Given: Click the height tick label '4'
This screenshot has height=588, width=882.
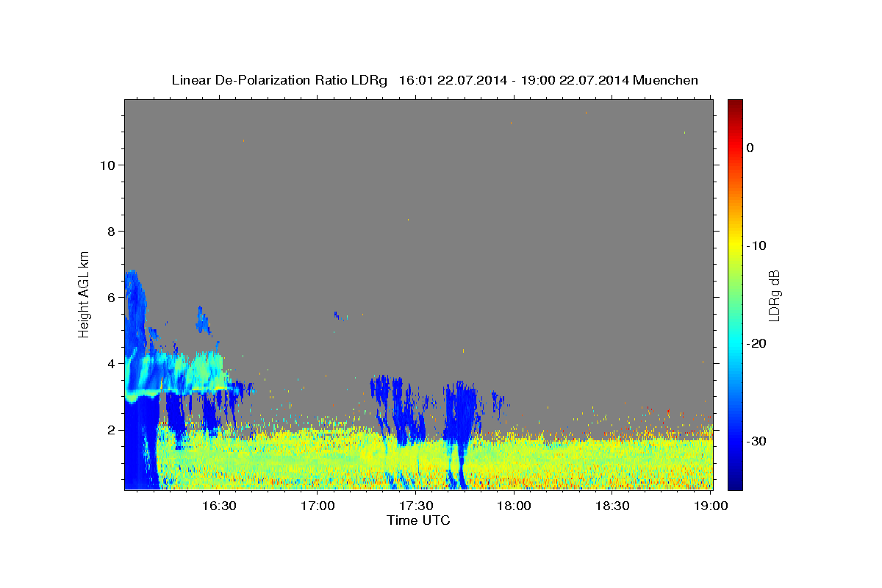Looking at the screenshot, I should coord(111,364).
